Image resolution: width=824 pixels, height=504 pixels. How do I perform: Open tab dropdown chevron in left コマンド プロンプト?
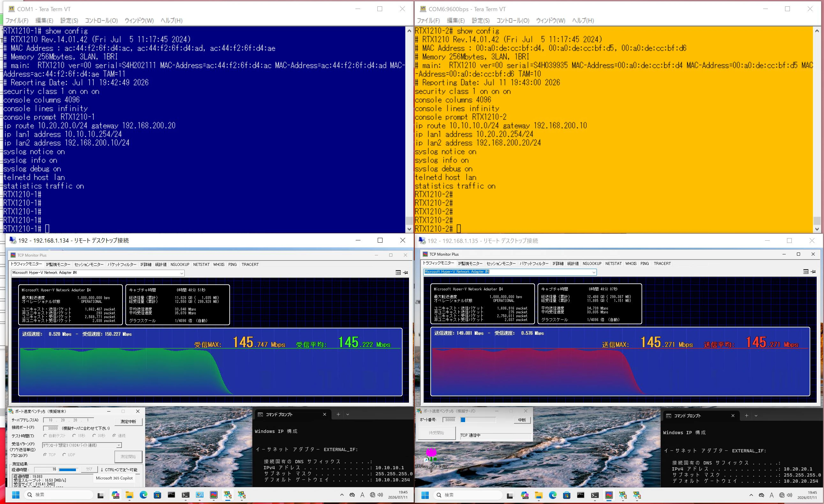tap(348, 414)
